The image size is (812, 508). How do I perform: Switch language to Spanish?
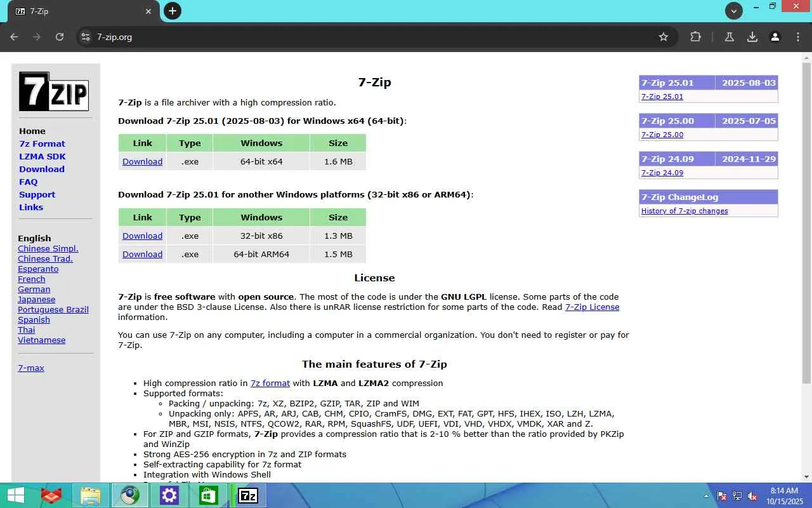pyautogui.click(x=34, y=319)
